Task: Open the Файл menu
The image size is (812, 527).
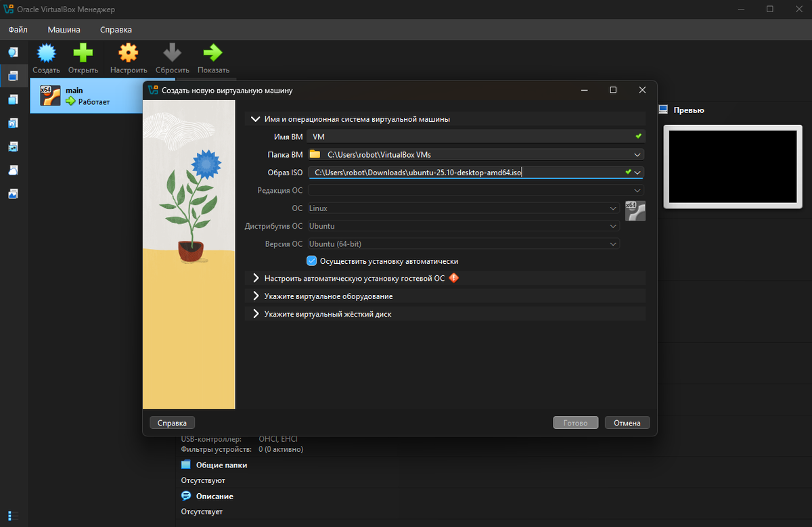Action: click(x=18, y=30)
